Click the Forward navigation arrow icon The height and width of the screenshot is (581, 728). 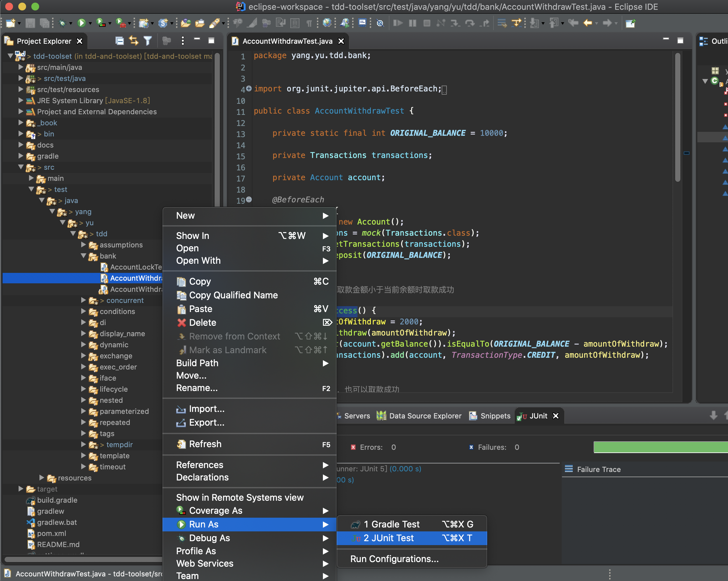click(607, 23)
